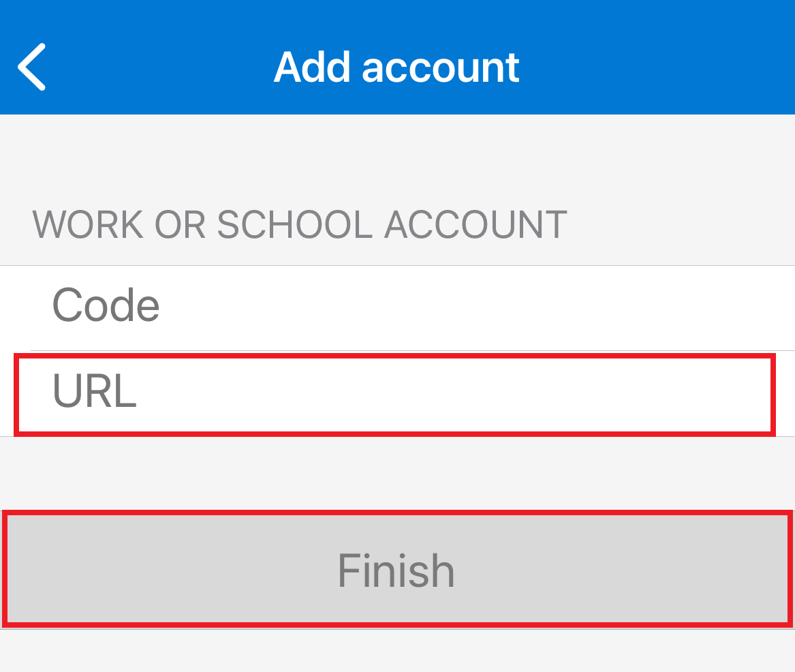Click the work or school section heading
The width and height of the screenshot is (795, 672).
(x=300, y=224)
